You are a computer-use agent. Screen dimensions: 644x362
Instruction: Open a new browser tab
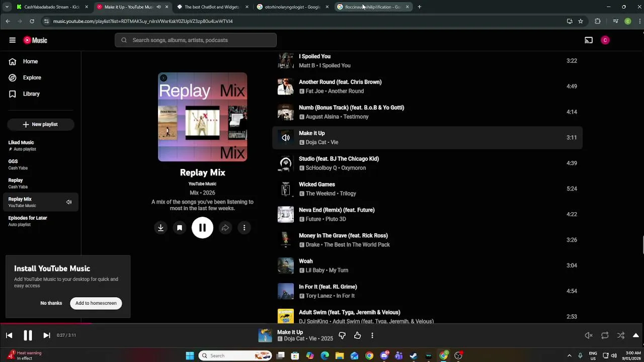click(420, 7)
